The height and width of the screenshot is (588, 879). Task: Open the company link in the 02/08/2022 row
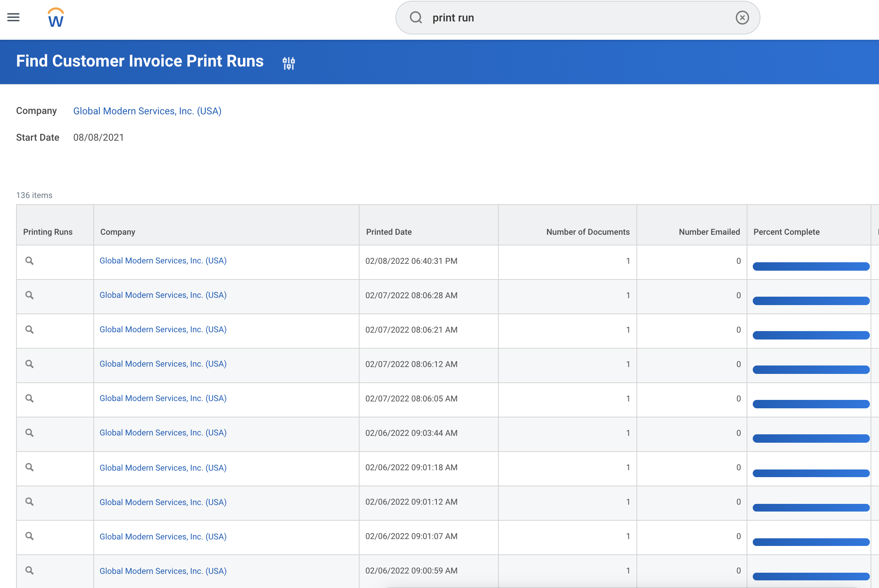coord(163,260)
